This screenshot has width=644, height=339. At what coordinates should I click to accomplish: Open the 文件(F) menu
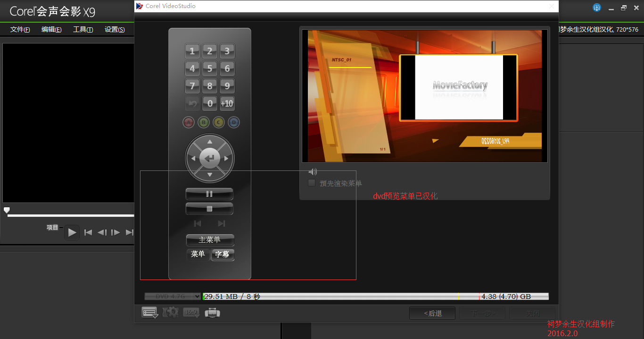(20, 29)
